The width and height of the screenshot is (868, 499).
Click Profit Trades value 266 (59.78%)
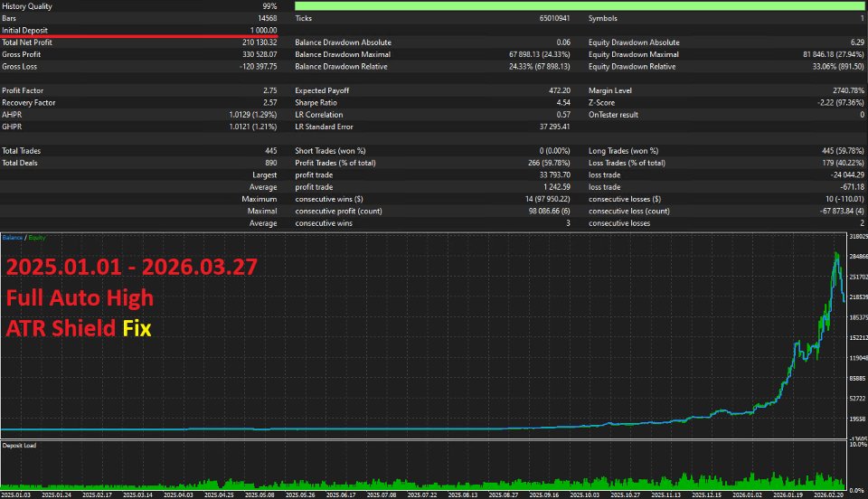pos(549,164)
